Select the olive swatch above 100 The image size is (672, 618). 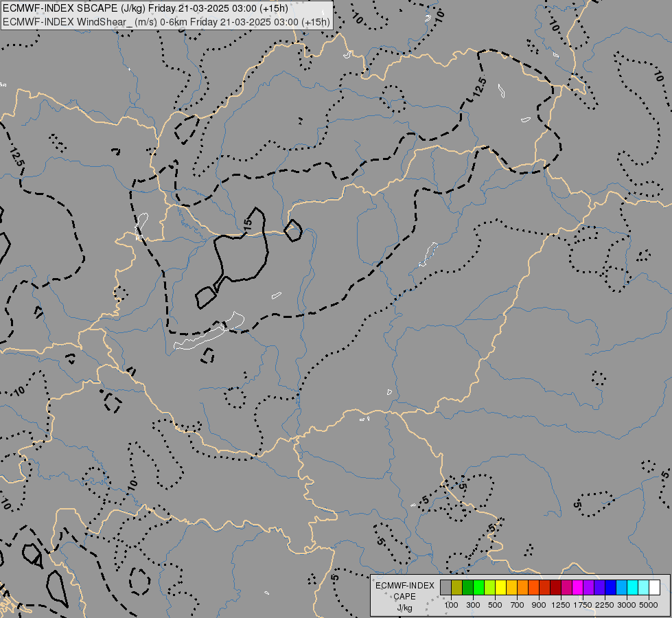(457, 587)
